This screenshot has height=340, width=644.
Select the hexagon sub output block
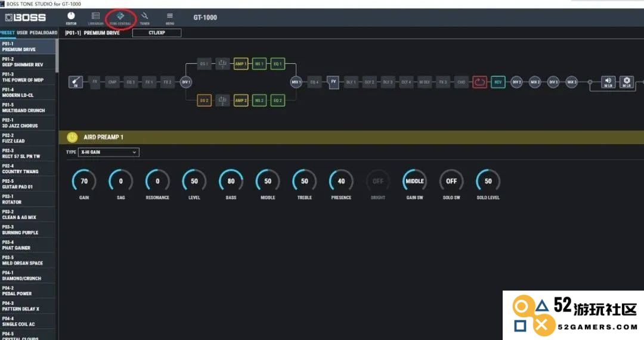[x=627, y=82]
